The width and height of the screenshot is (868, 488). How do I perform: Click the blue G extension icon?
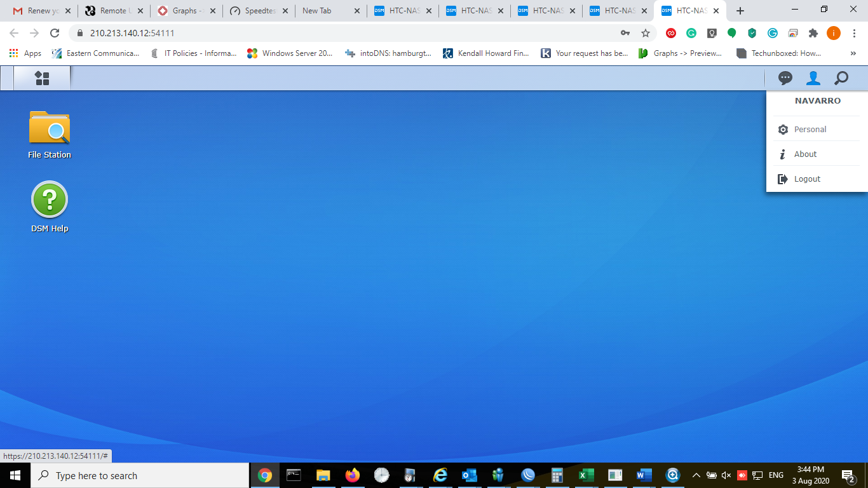[773, 33]
